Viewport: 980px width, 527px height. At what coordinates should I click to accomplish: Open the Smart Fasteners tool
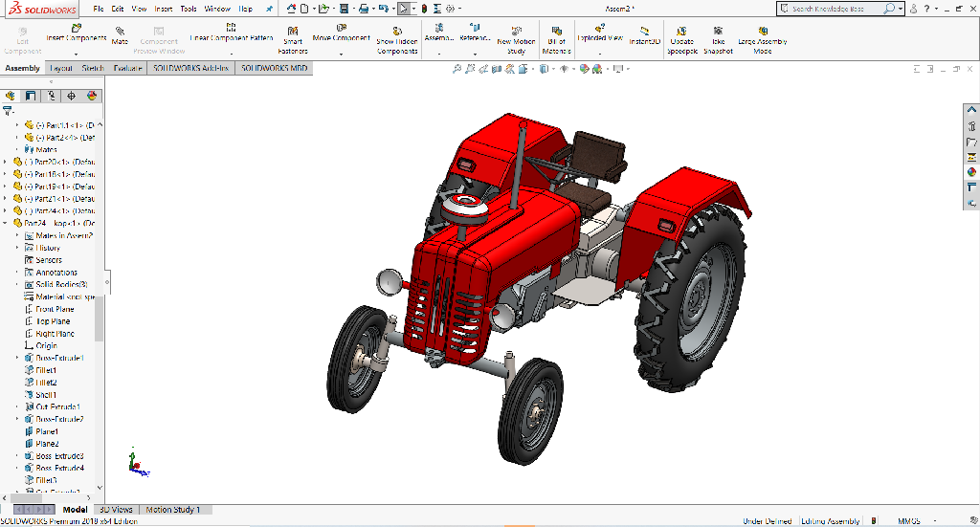(293, 39)
